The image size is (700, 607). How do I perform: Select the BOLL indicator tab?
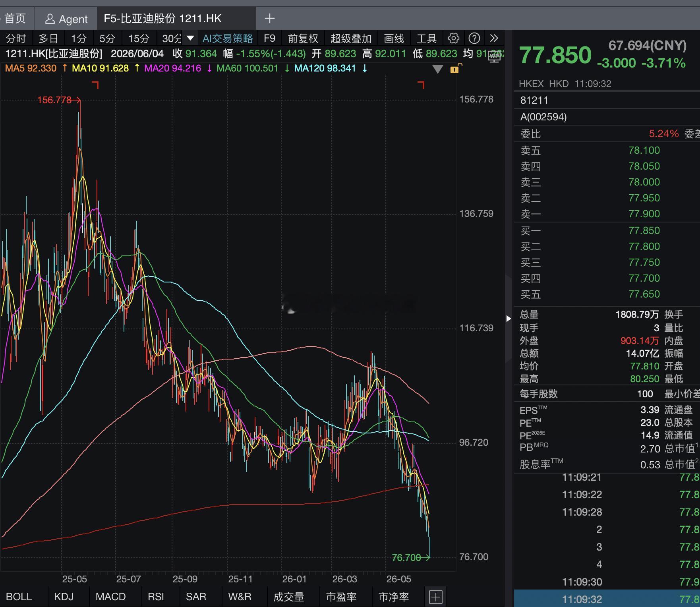coord(19,597)
